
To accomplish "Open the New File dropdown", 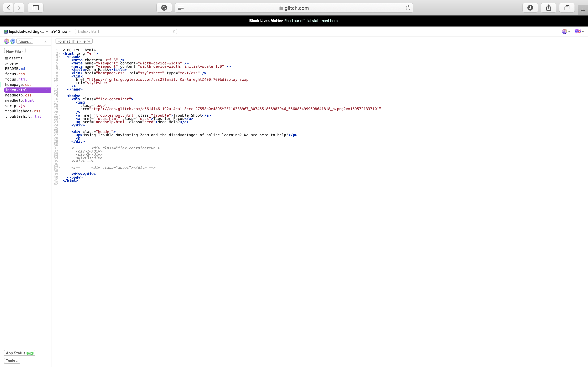I will tap(14, 51).
